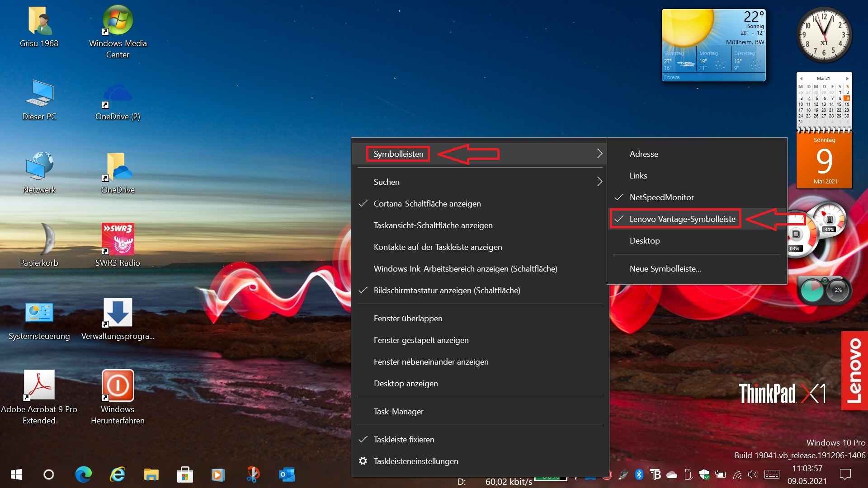The image size is (868, 488).
Task: Open the media player taskbar icon
Action: click(x=218, y=474)
